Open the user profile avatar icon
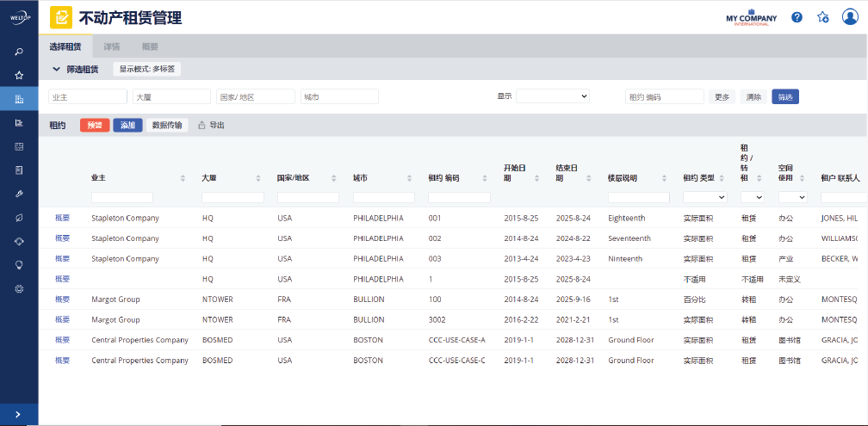The image size is (868, 426). (849, 17)
